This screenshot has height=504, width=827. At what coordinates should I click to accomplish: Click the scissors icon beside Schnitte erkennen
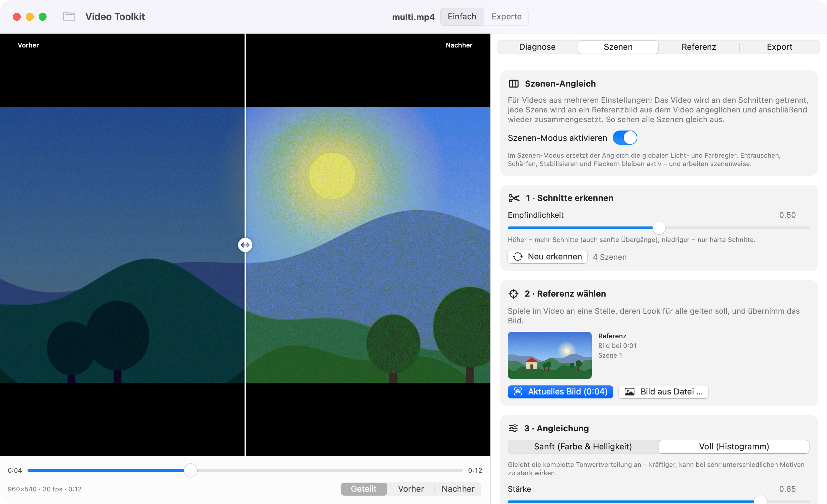pyautogui.click(x=514, y=198)
